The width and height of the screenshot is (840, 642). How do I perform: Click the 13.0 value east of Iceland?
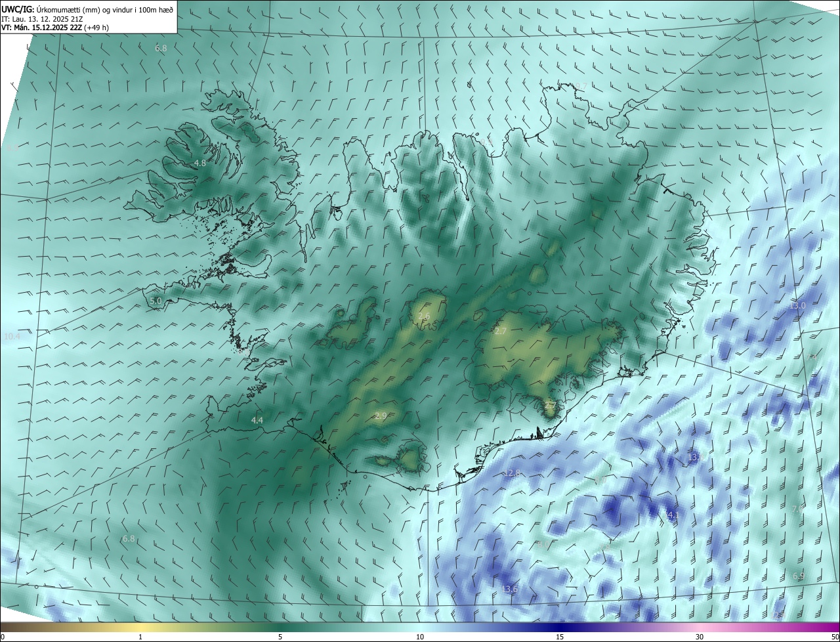[797, 306]
